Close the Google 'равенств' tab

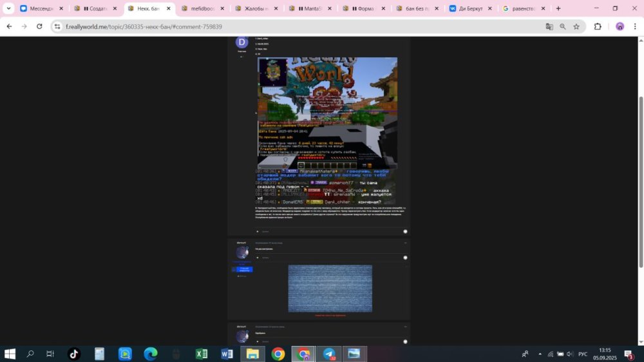(543, 8)
